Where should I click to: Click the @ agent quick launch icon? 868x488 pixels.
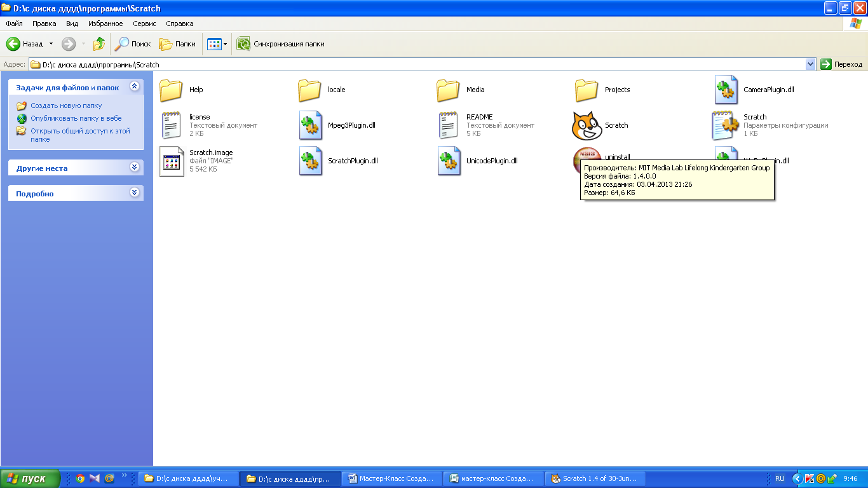(x=109, y=478)
